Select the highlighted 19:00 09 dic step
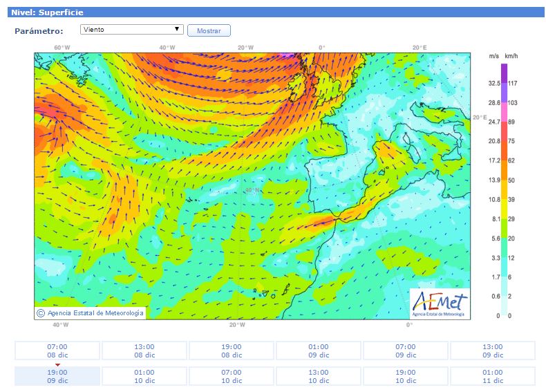This screenshot has width=546, height=392. [x=57, y=376]
